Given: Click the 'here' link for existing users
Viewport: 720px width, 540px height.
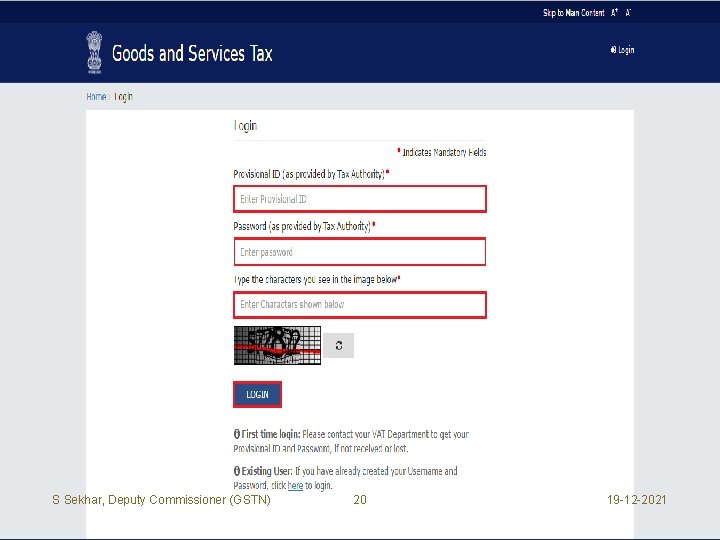Looking at the screenshot, I should click(x=295, y=485).
